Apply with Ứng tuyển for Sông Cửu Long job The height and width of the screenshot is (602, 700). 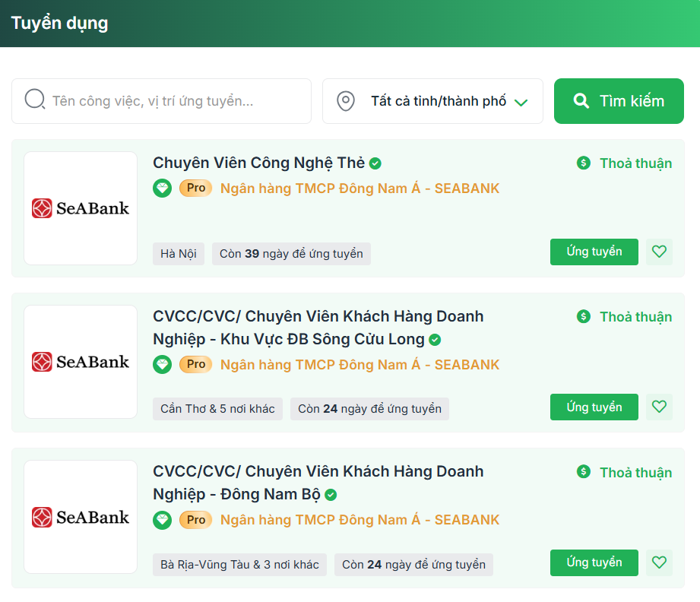click(x=594, y=407)
